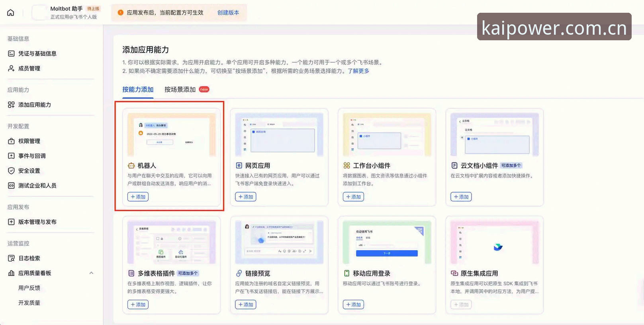
Task: Click the orange warning icon in banner
Action: (120, 12)
